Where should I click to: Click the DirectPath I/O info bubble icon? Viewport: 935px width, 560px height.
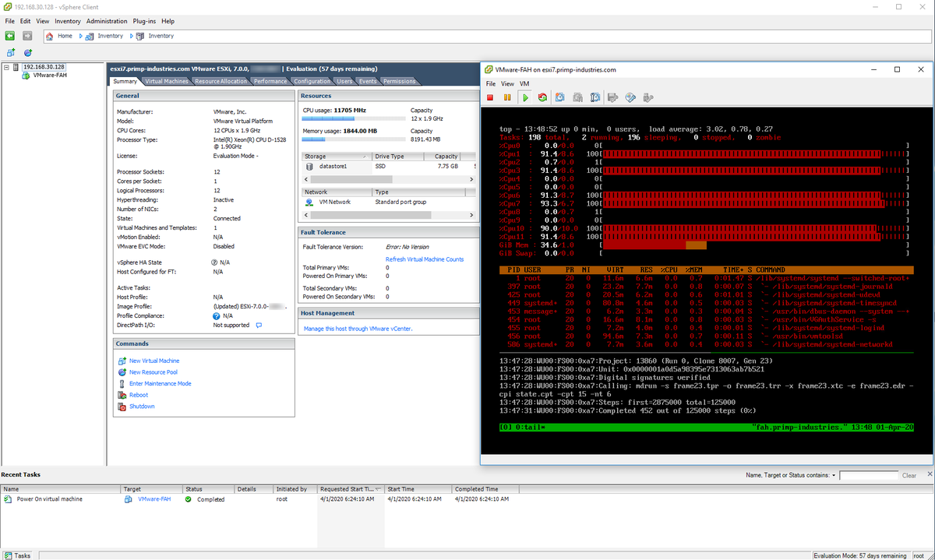coord(259,325)
